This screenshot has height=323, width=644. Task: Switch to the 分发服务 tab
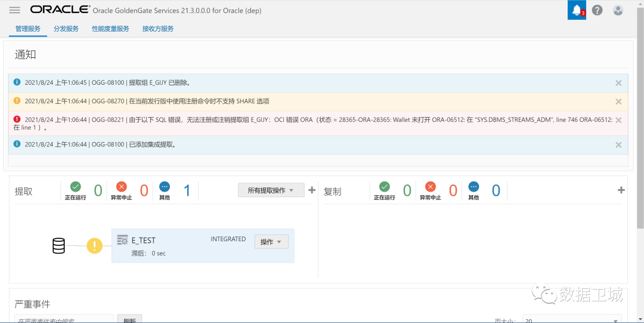(66, 29)
